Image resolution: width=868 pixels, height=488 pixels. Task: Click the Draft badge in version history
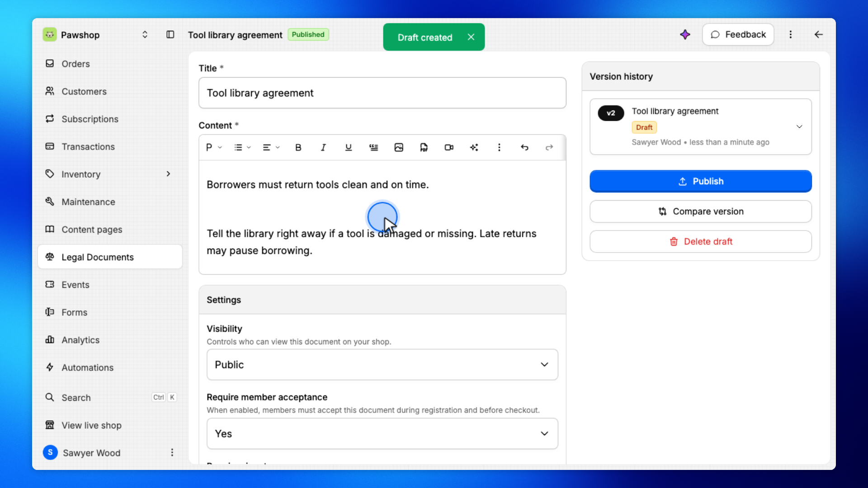(x=644, y=127)
